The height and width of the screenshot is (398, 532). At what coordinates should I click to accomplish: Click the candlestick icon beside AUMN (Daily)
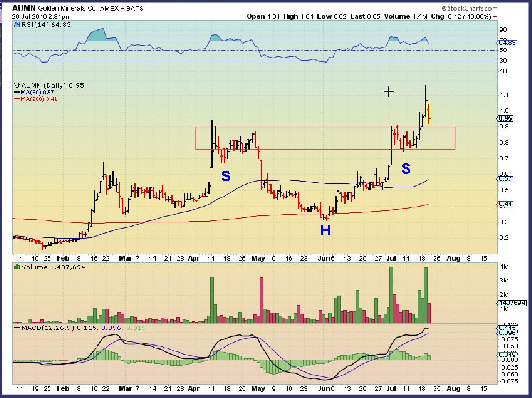click(17, 85)
